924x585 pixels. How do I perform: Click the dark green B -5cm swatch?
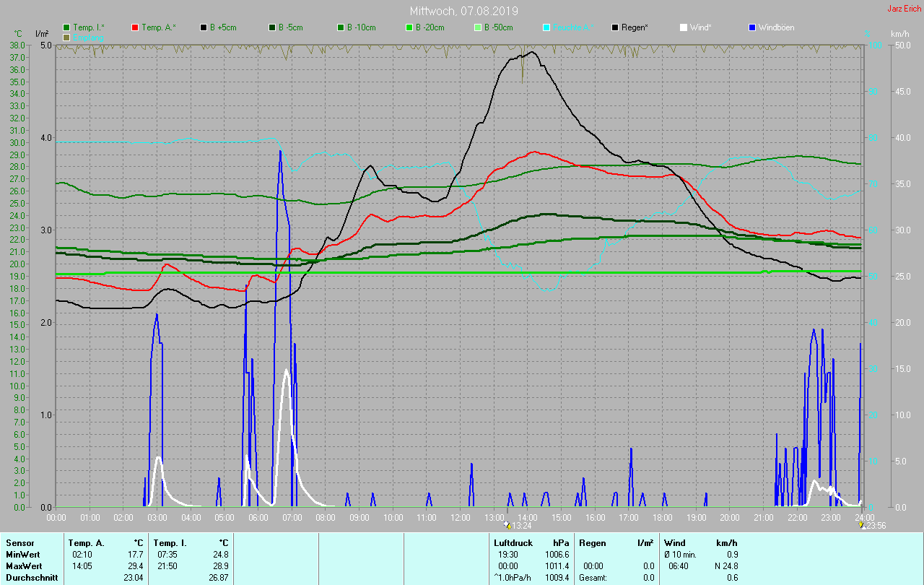click(271, 27)
